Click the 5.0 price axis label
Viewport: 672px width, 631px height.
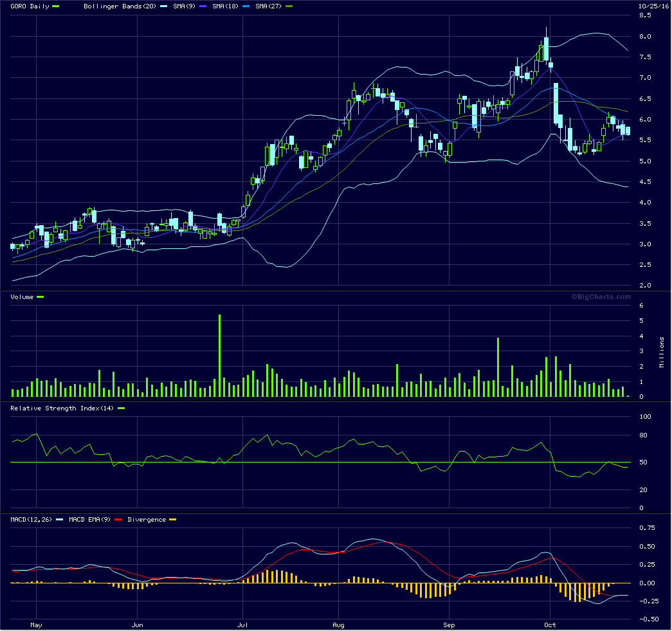pyautogui.click(x=645, y=161)
